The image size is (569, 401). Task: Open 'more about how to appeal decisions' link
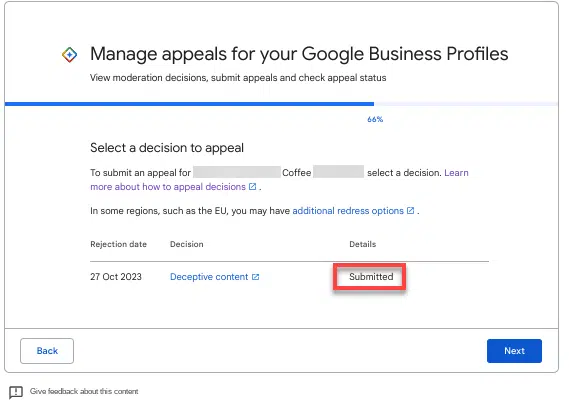(168, 187)
